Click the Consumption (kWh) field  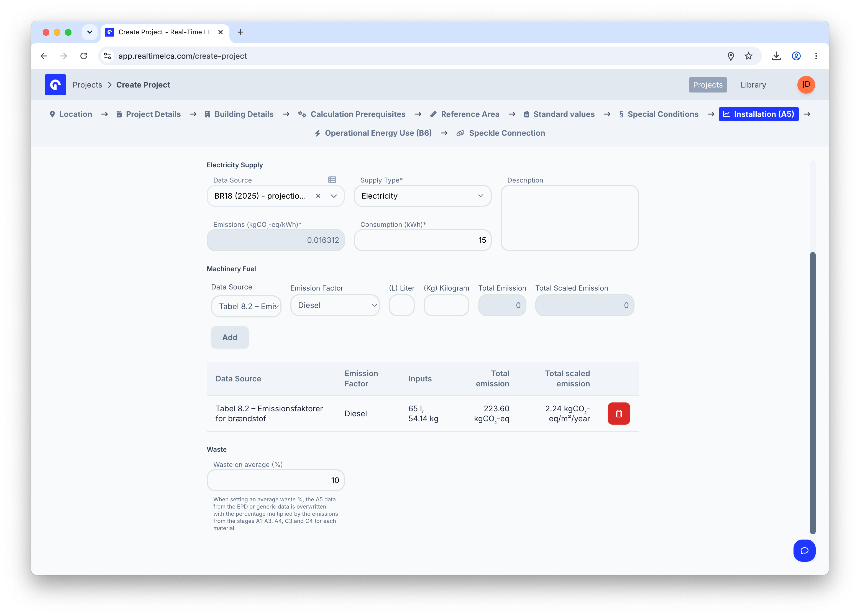[x=423, y=240]
